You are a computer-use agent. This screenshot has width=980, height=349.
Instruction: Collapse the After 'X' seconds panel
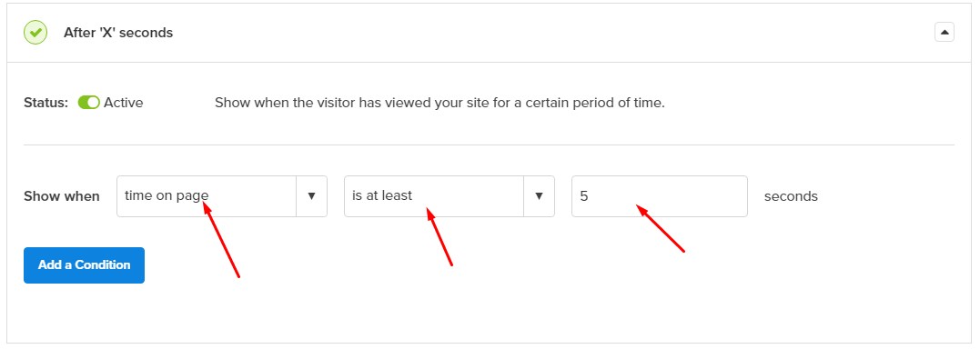click(x=944, y=32)
